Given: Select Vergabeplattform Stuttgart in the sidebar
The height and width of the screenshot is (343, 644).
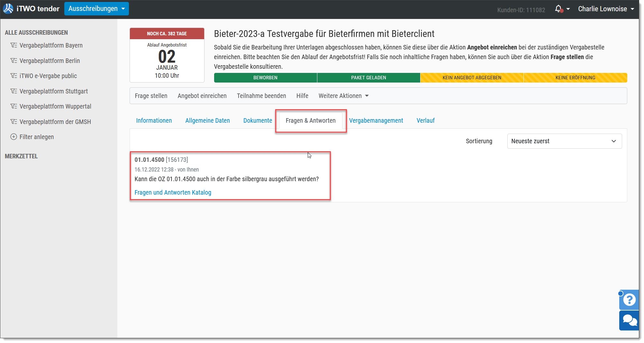Looking at the screenshot, I should pyautogui.click(x=54, y=91).
